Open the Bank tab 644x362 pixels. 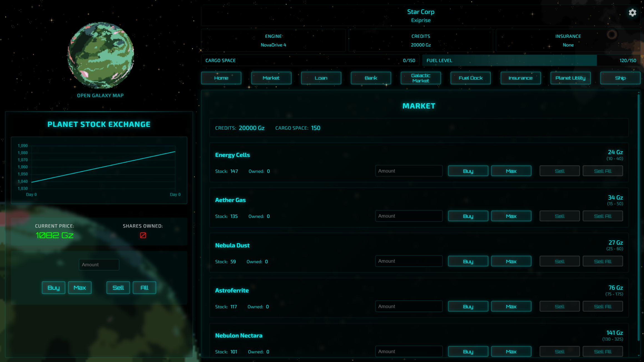(x=371, y=78)
